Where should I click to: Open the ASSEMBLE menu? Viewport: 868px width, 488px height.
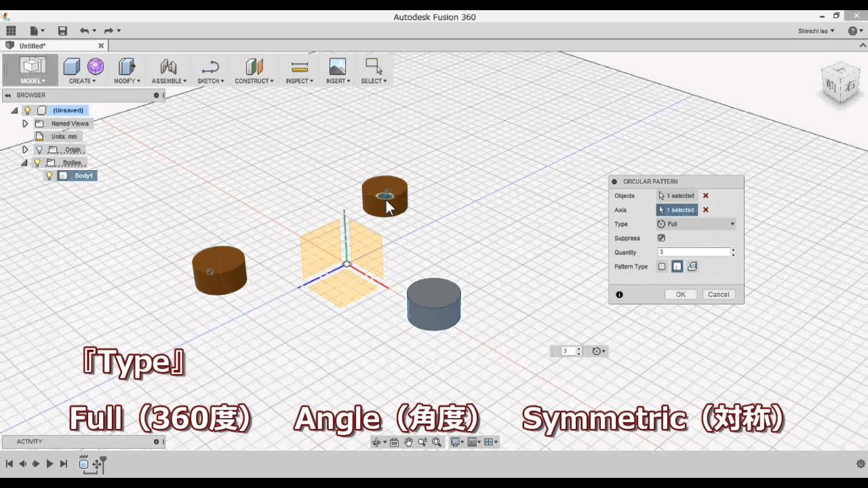169,81
